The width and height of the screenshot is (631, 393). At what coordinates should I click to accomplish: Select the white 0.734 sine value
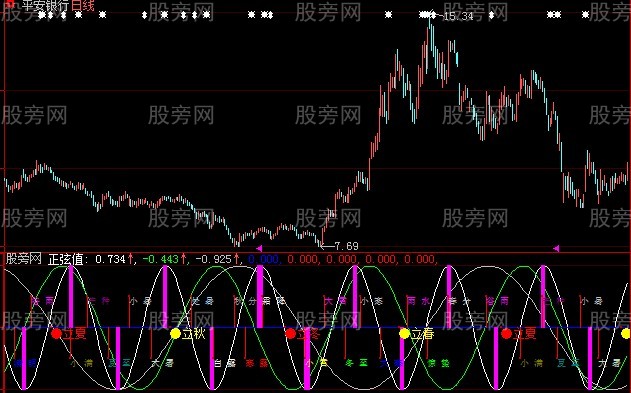111,259
